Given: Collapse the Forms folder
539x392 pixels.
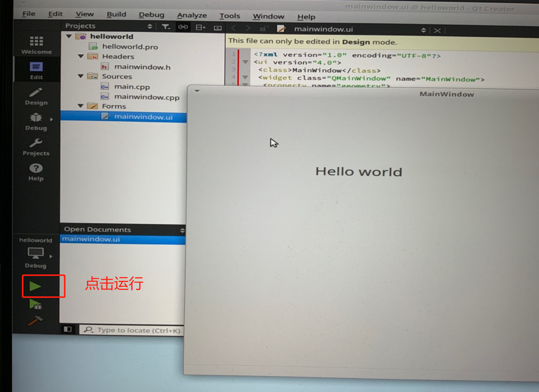Looking at the screenshot, I should [x=80, y=106].
